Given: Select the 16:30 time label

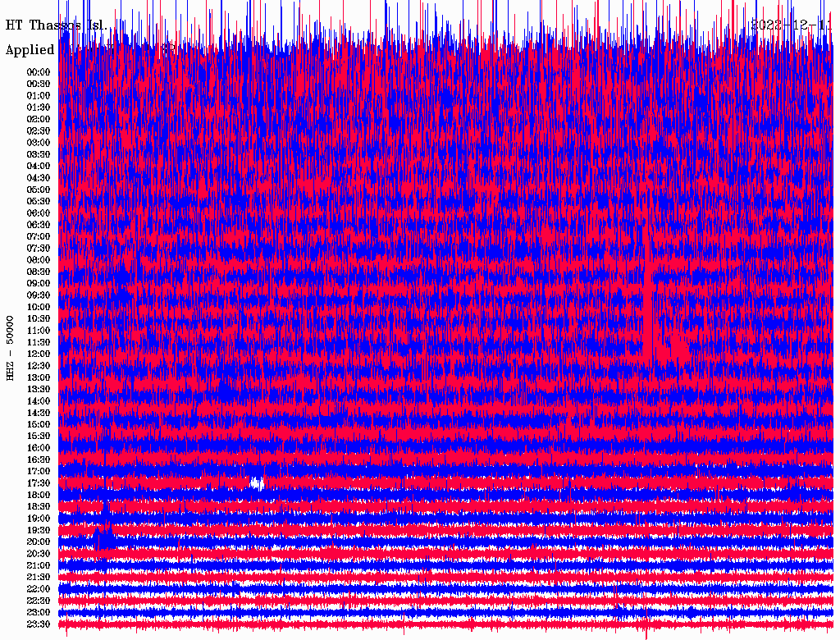Looking at the screenshot, I should click(39, 459).
